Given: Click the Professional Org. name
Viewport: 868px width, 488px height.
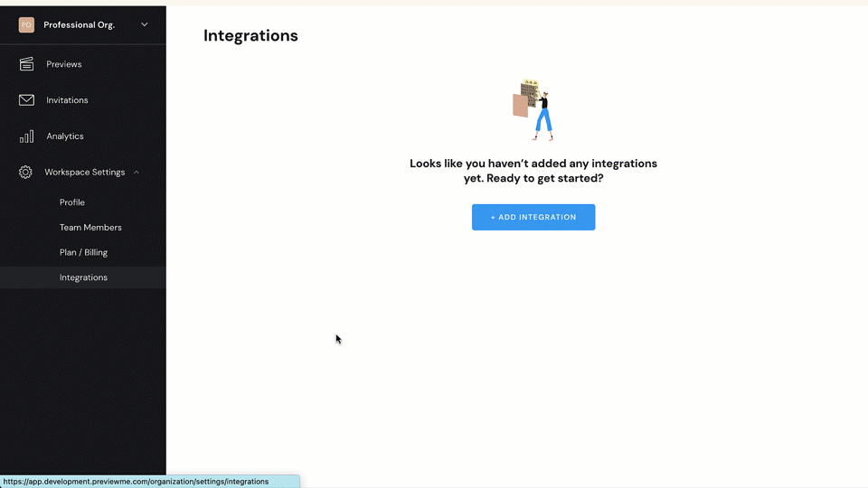Looking at the screenshot, I should [80, 25].
